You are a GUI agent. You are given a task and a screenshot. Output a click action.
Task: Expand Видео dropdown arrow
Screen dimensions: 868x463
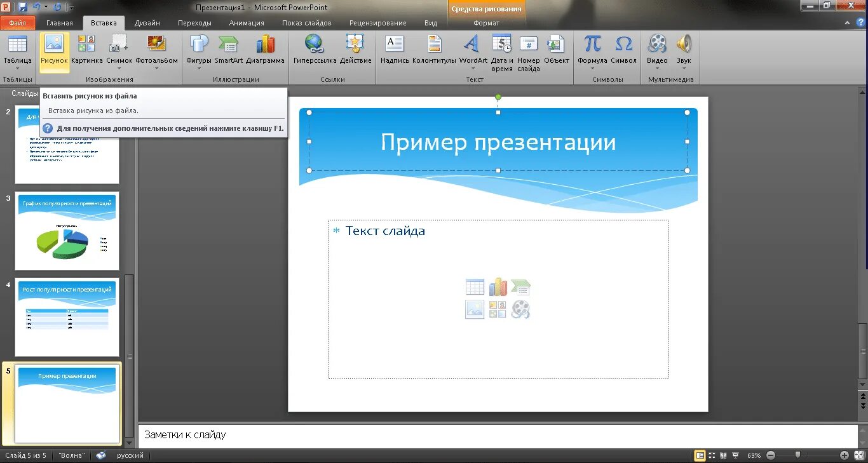(x=657, y=69)
